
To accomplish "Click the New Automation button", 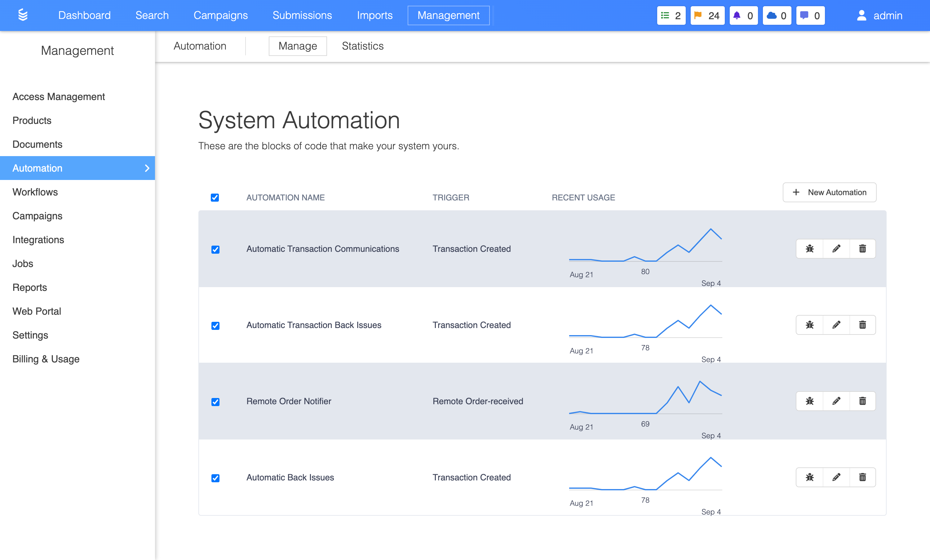I will [x=830, y=192].
